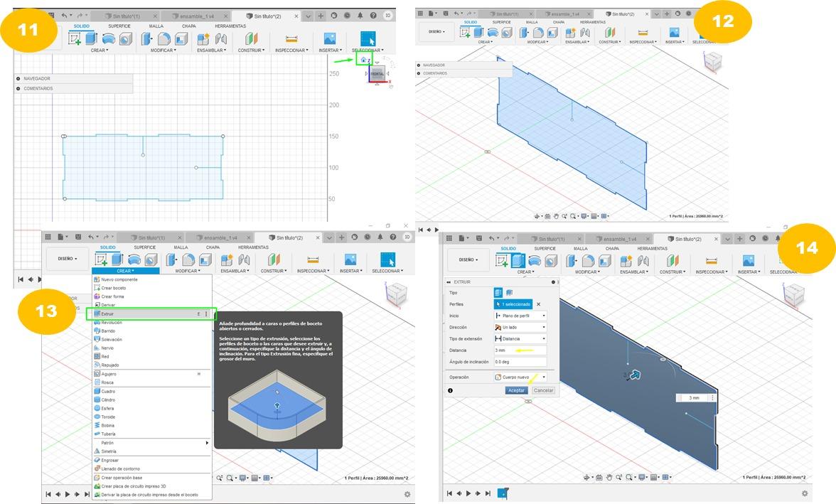
Task: Switch to SUPERFICIE tab in step 11 window
Action: (119, 26)
